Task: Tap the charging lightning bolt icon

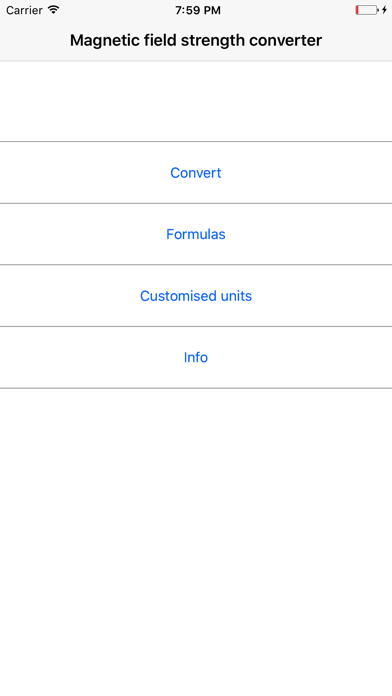Action: [384, 10]
